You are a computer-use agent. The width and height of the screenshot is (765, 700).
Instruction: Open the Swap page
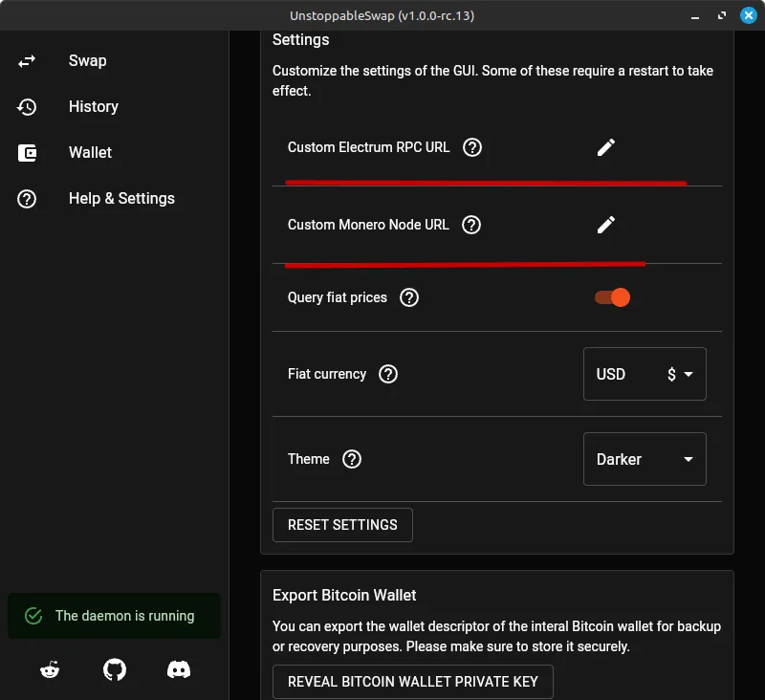click(x=87, y=61)
